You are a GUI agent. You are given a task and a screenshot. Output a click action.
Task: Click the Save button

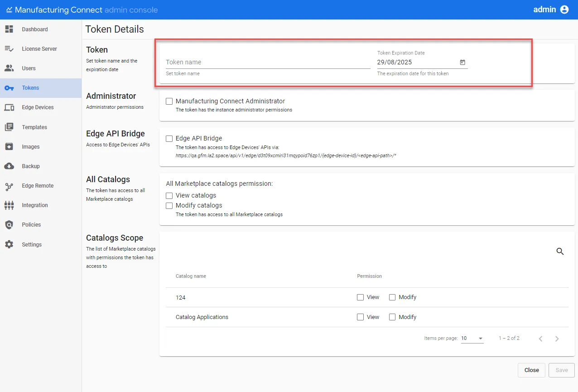pos(562,370)
